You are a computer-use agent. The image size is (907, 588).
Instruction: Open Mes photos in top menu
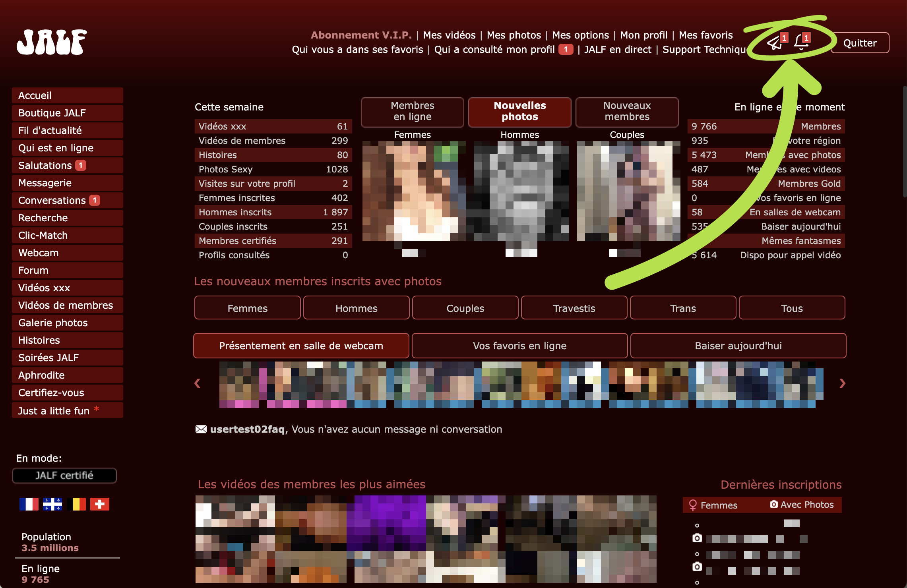[x=514, y=35]
